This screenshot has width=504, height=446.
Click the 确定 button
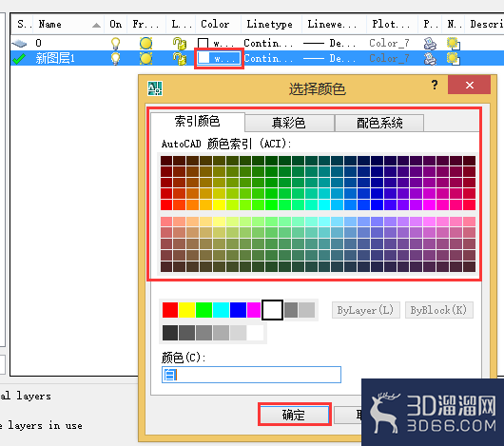(x=294, y=415)
